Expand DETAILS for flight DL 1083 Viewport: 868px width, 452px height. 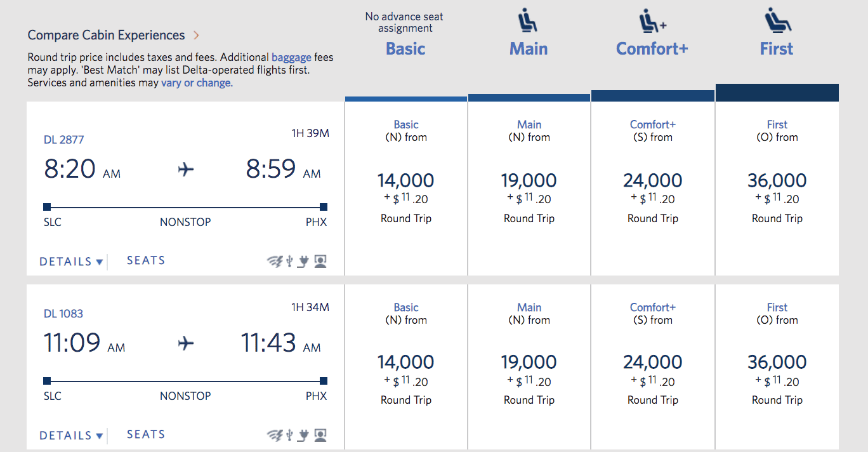pos(71,435)
